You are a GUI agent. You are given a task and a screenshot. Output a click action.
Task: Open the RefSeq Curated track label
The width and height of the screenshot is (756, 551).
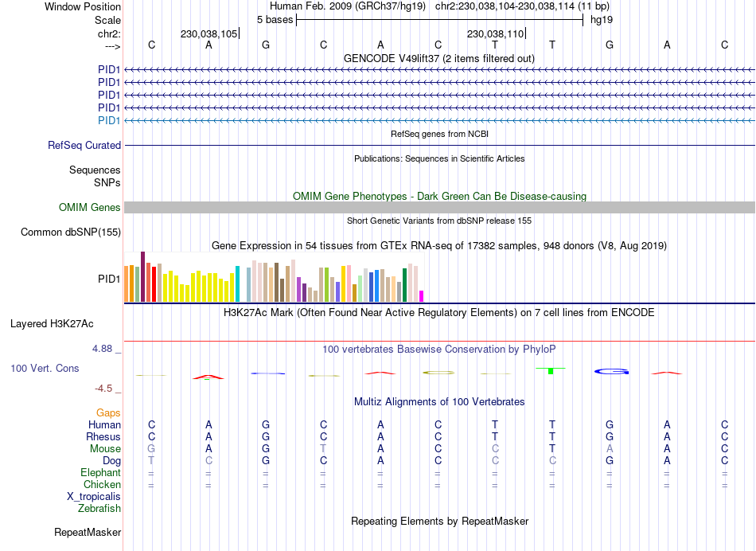pos(84,145)
